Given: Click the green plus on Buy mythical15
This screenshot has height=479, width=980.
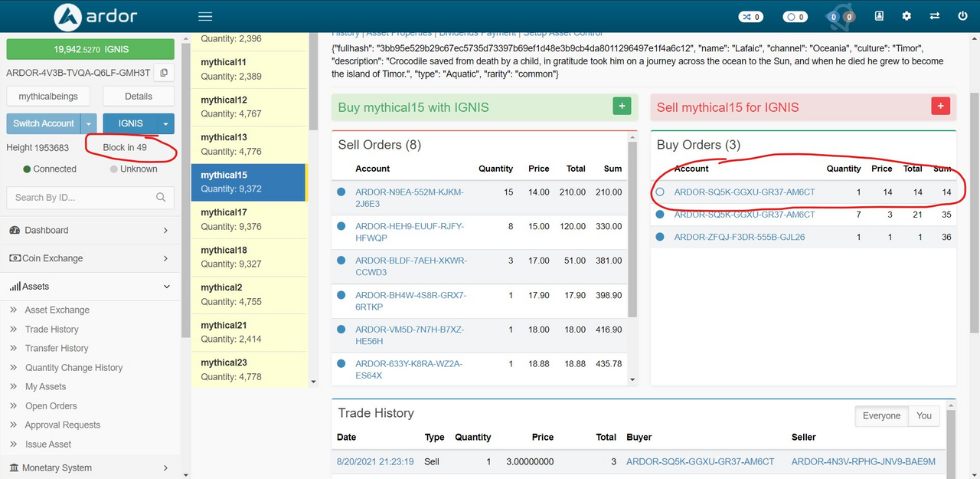Looking at the screenshot, I should pyautogui.click(x=622, y=107).
